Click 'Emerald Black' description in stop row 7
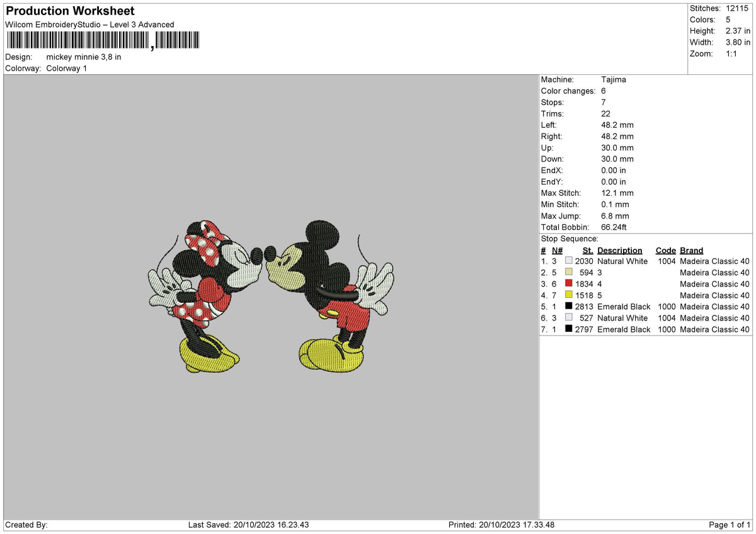The height and width of the screenshot is (534, 756). coord(624,329)
